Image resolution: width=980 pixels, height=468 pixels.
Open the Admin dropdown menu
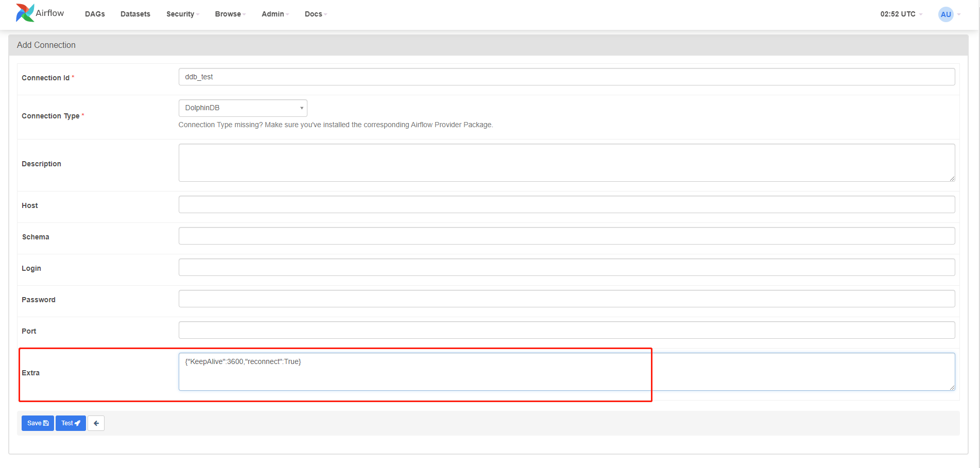[274, 14]
